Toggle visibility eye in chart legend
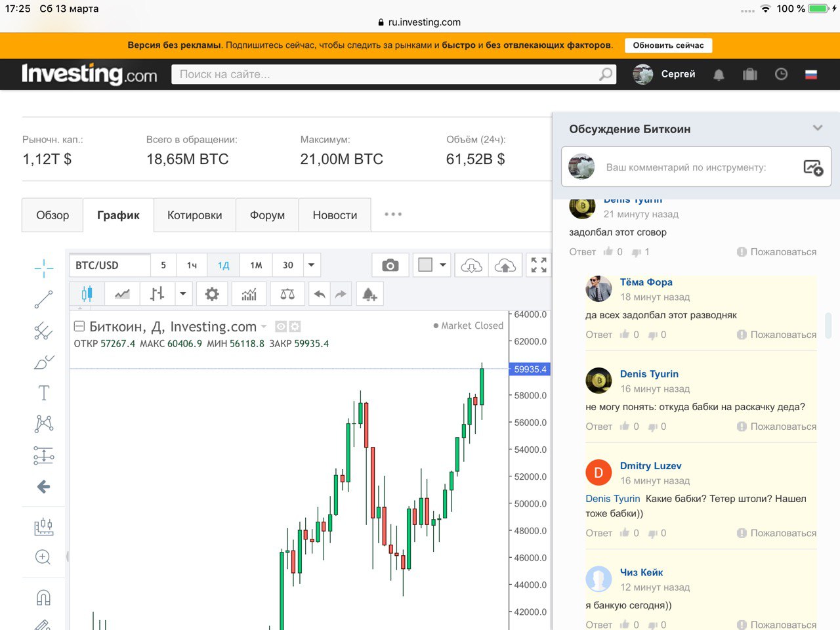The height and width of the screenshot is (630, 840). click(x=281, y=326)
